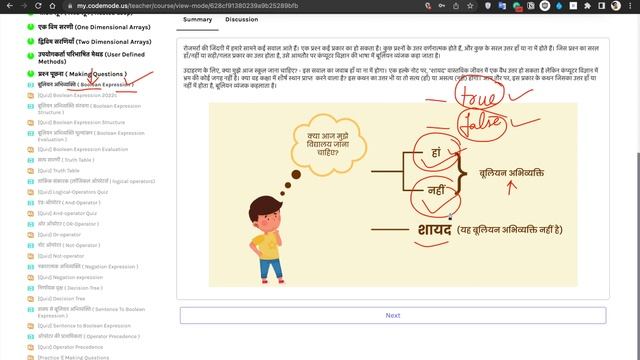Viewport: 640px width, 360px height.
Task: Open the [Quiz] Decision Tree item
Action: coord(62,298)
